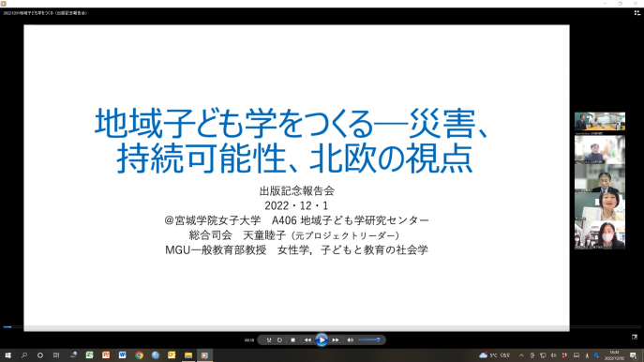Click the full-screen toggle icon
This screenshot has height=362, width=644.
[x=635, y=337]
